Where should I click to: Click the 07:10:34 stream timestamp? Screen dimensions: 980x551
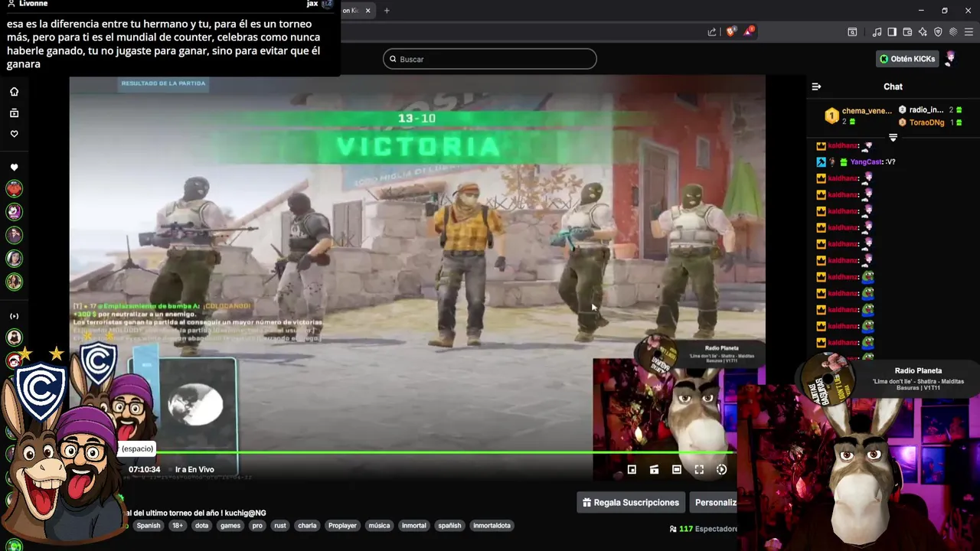pyautogui.click(x=144, y=470)
